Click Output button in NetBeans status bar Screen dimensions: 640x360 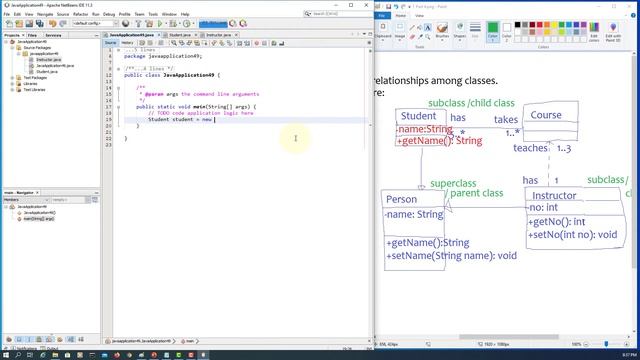coord(50,349)
